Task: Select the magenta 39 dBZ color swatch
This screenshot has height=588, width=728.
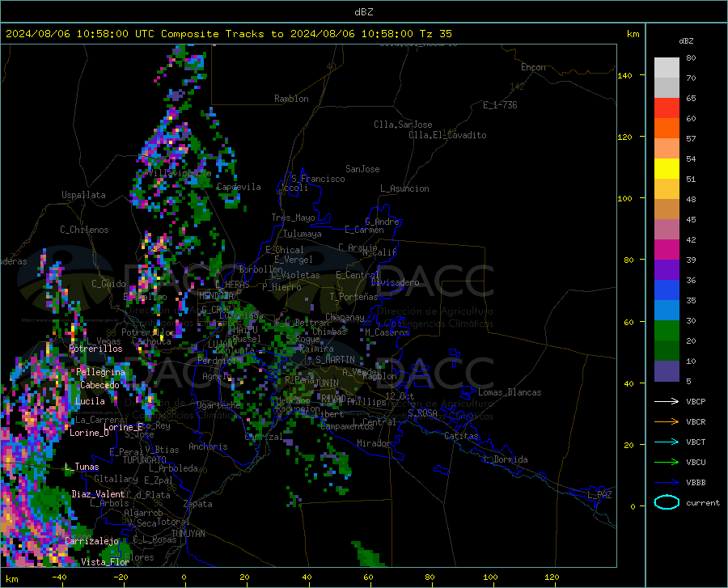Action: 667,250
